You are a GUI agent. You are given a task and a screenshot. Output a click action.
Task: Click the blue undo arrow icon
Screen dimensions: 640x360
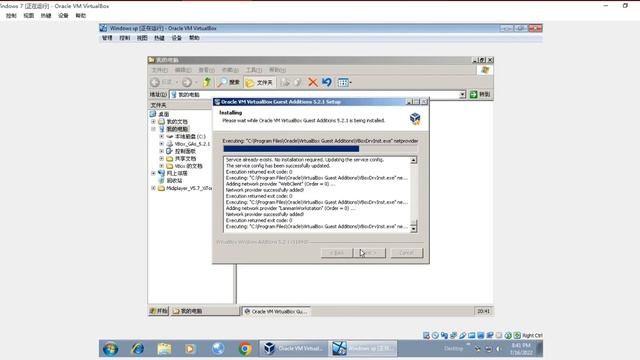tap(327, 82)
